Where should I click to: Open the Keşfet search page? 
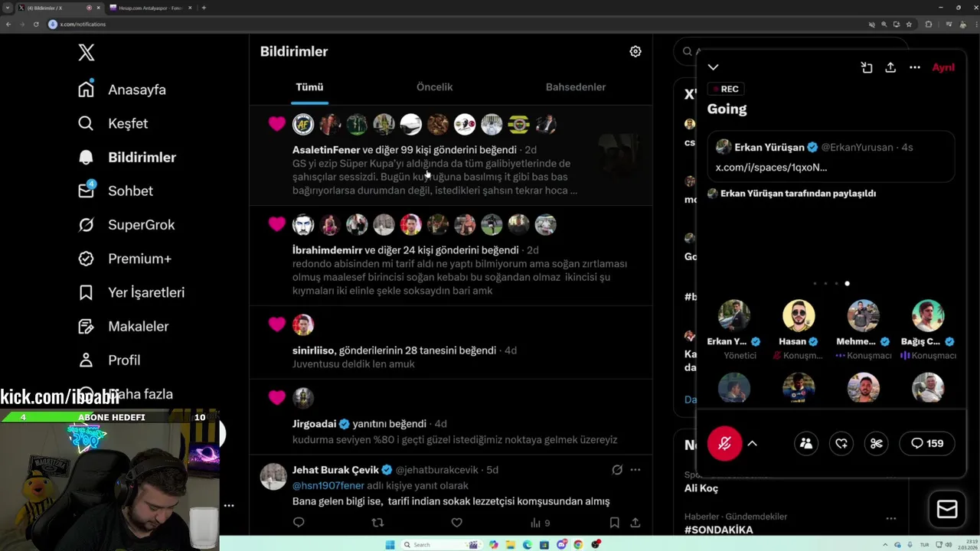point(113,123)
